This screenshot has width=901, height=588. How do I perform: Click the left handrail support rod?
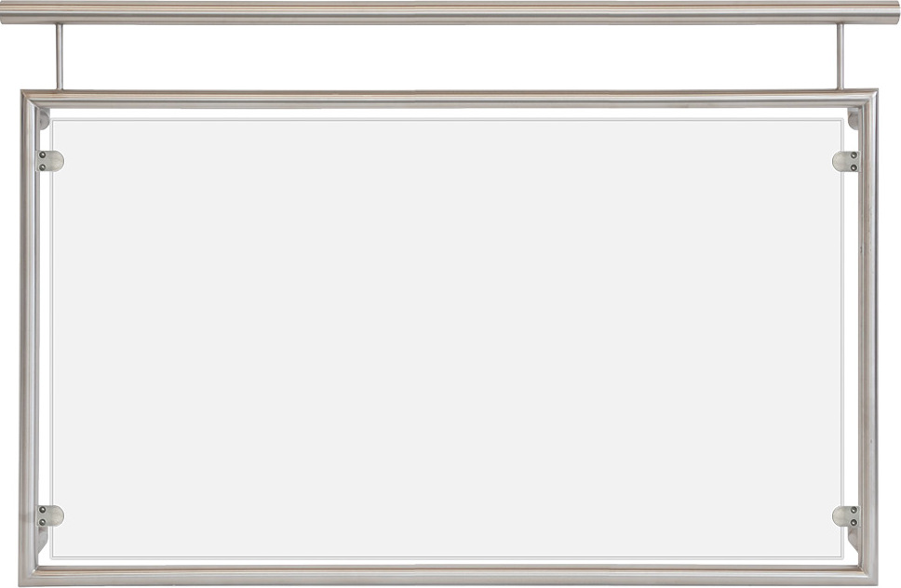coord(59,56)
